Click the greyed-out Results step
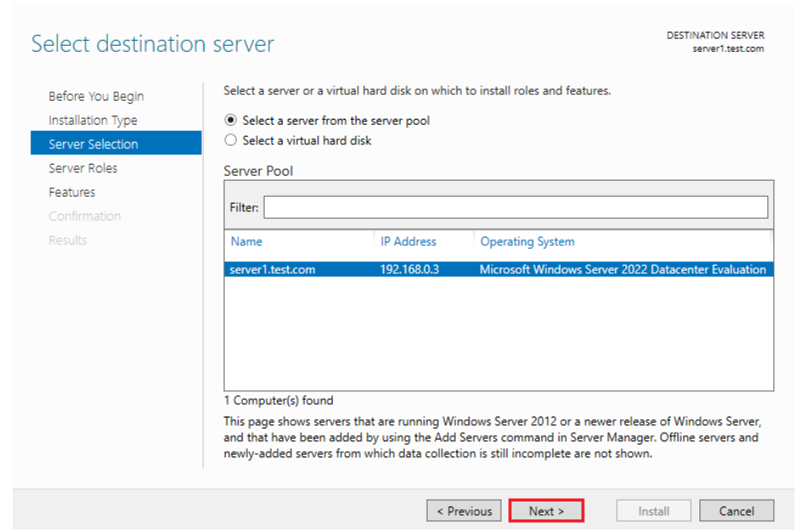 pos(68,240)
